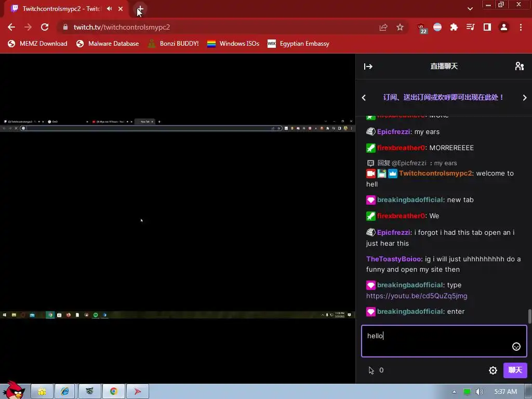The image size is (532, 399).
Task: Click username Twitchcontrolsmypc2 in chat
Action: 435,174
